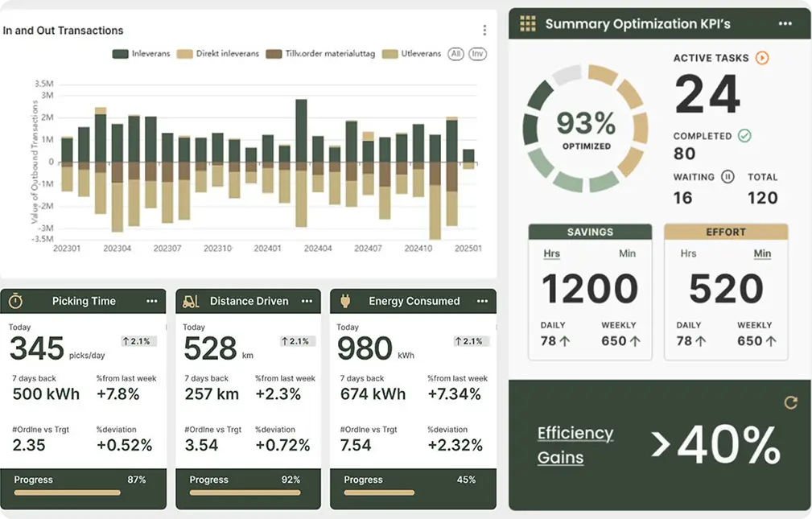This screenshot has width=812, height=519.
Task: Click the stopwatch icon in Picking Time
Action: click(x=15, y=301)
